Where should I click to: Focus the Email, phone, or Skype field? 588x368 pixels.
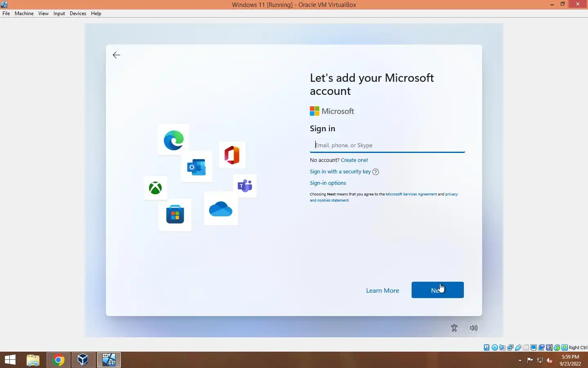pos(387,145)
